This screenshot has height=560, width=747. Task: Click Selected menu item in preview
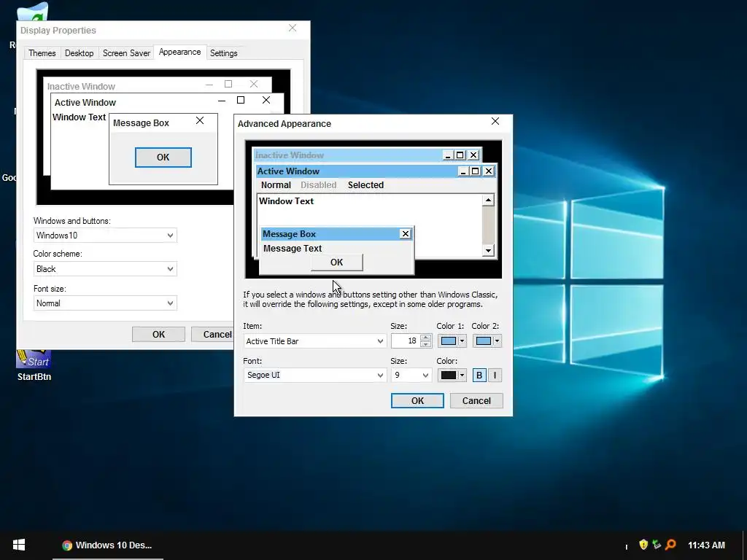point(365,185)
